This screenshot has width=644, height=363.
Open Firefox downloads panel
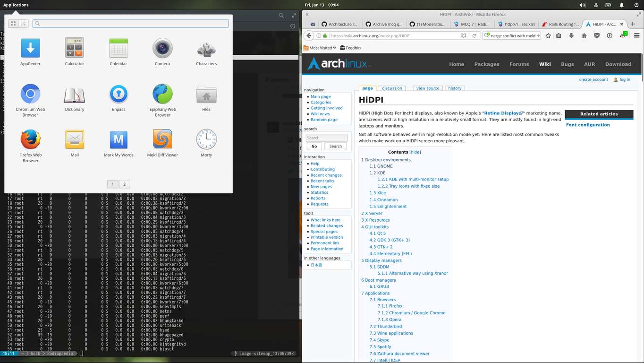coord(571,35)
